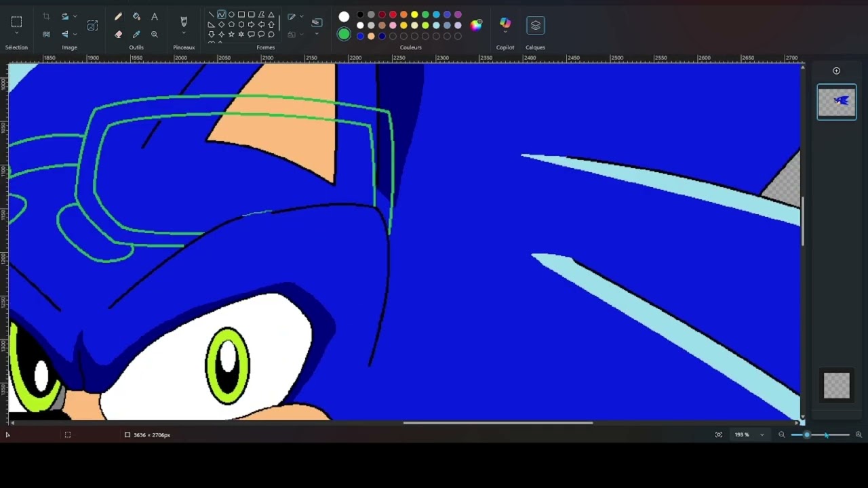This screenshot has height=488, width=868.
Task: Select secondary color green circle
Action: click(x=344, y=34)
